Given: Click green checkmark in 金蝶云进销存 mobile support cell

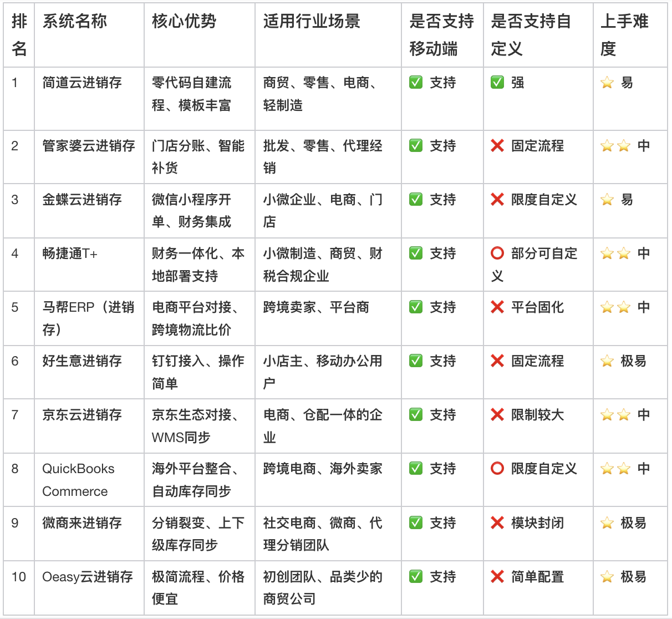Looking at the screenshot, I should click(x=416, y=200).
